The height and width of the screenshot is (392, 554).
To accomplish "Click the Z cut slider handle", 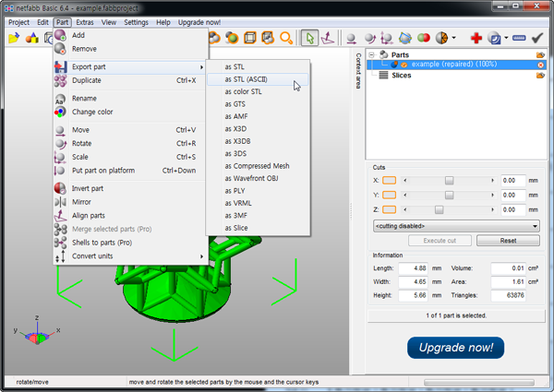I will (439, 209).
